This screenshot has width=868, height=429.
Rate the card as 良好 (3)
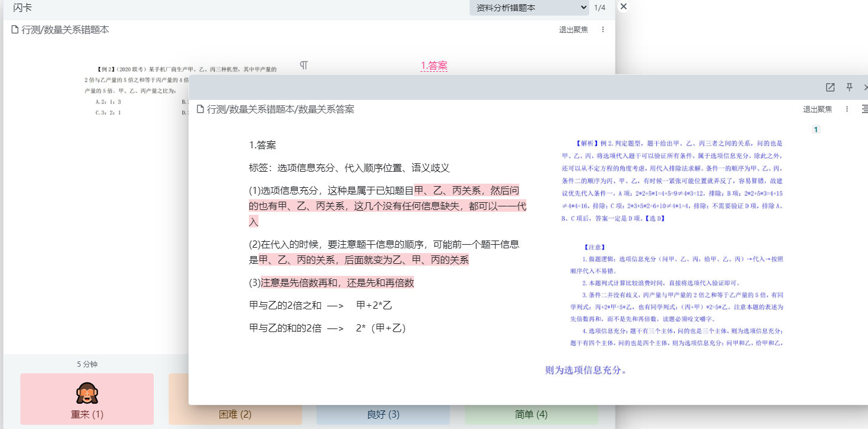point(383,414)
